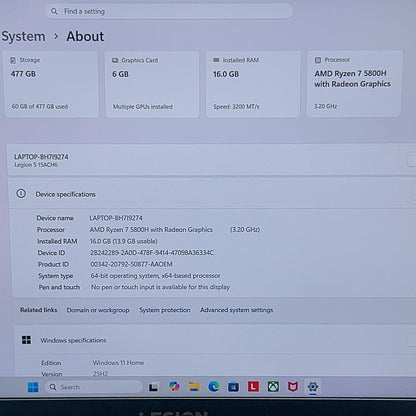Open the Domain or workgroup link
Viewport: 416px width, 416px height.
click(x=98, y=310)
